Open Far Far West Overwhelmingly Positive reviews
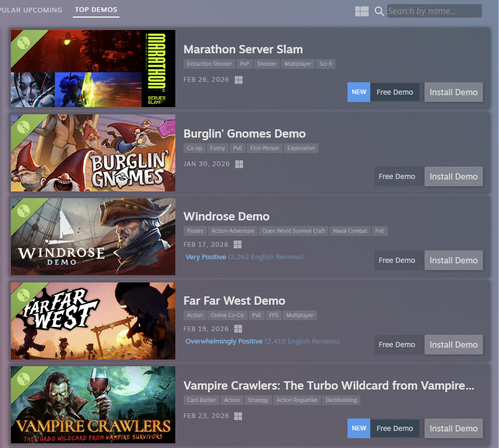This screenshot has width=499, height=448. click(262, 341)
